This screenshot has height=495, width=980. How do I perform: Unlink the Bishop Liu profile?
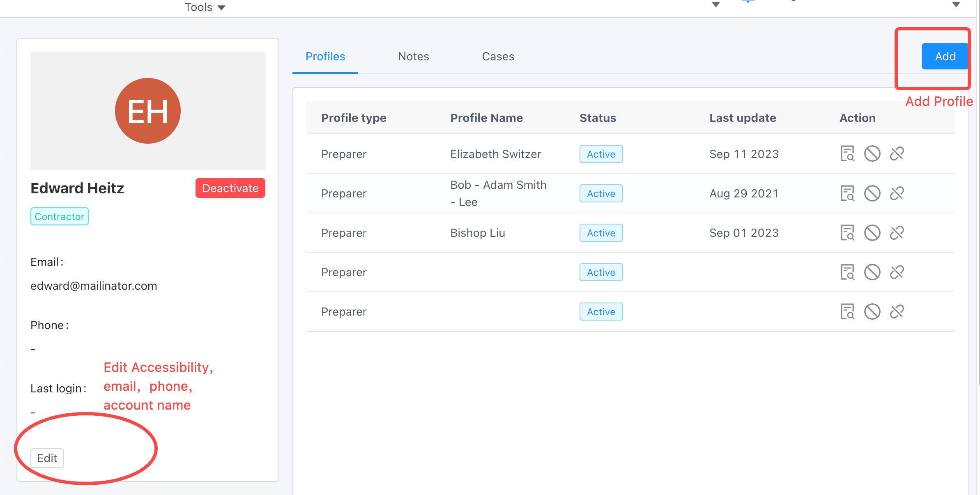point(897,233)
